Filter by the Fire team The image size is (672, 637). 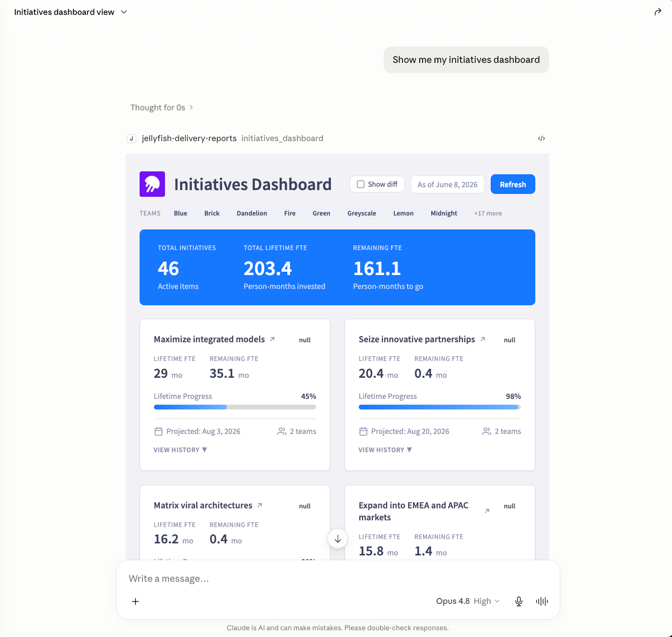pos(290,213)
